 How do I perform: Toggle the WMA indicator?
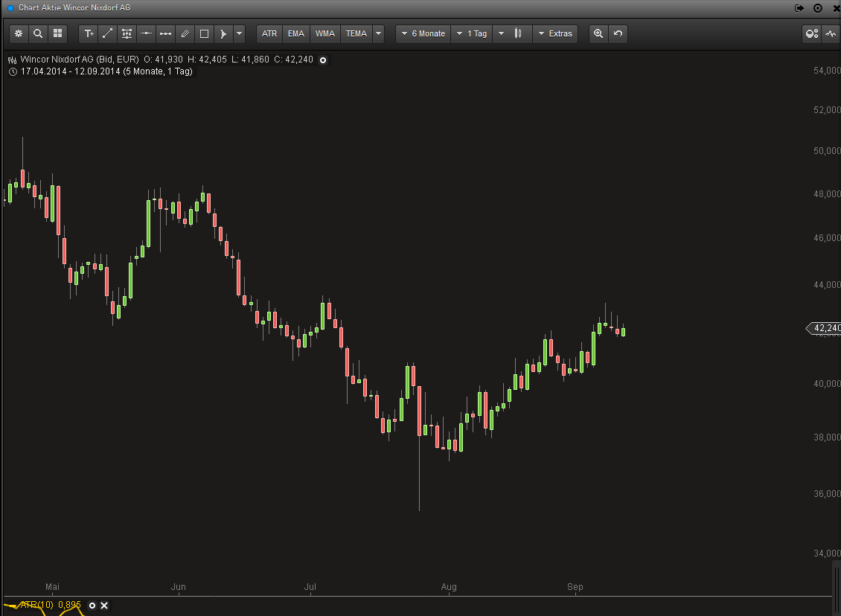(x=325, y=33)
